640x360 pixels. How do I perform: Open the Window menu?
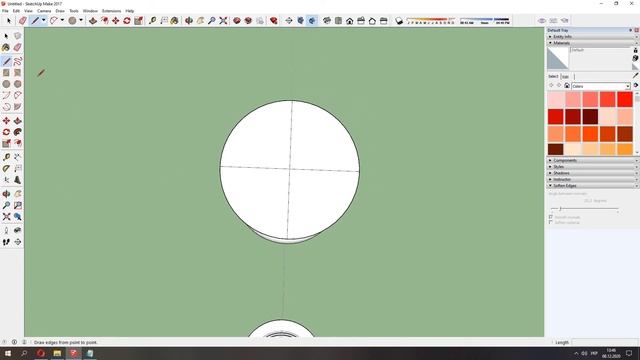(x=90, y=11)
